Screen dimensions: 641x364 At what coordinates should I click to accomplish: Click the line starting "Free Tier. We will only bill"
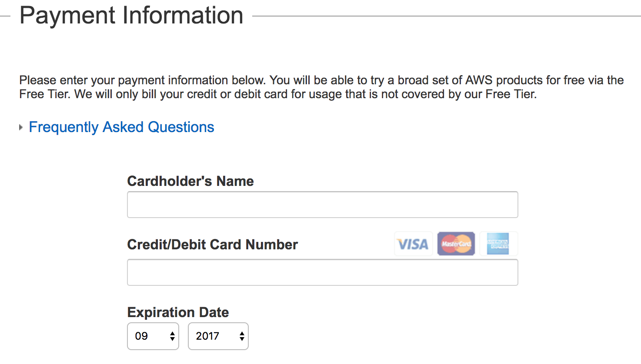pos(278,94)
